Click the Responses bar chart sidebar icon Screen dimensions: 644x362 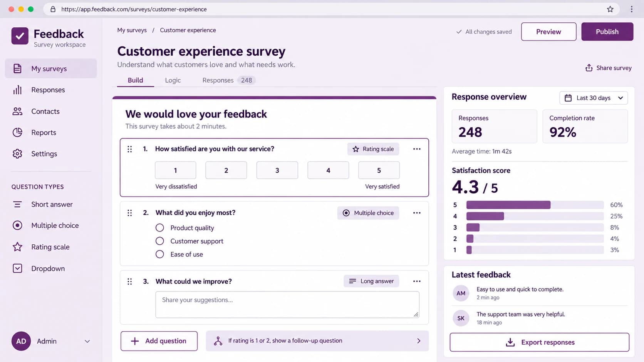pos(17,90)
